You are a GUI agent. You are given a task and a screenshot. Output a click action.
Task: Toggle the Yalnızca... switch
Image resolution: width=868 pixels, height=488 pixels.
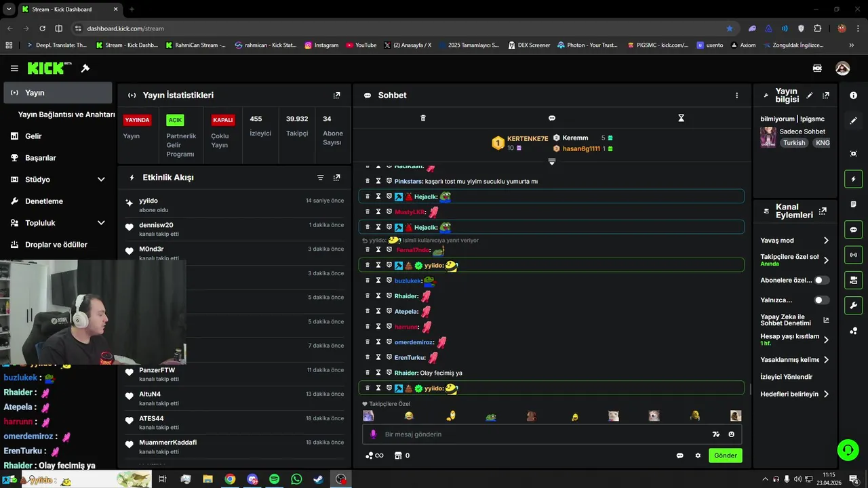821,300
